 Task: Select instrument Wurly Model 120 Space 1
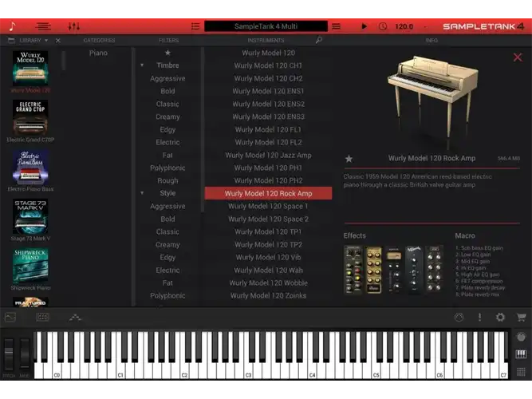pyautogui.click(x=268, y=207)
